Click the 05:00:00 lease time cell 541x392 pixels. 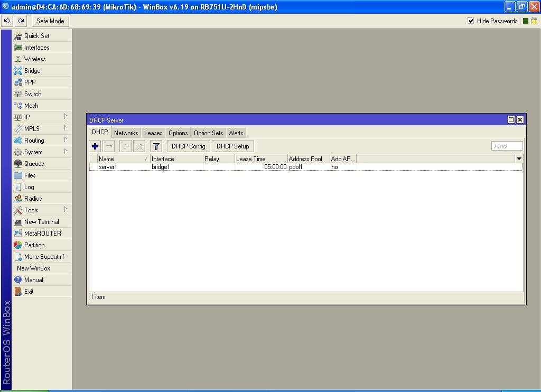(261, 167)
